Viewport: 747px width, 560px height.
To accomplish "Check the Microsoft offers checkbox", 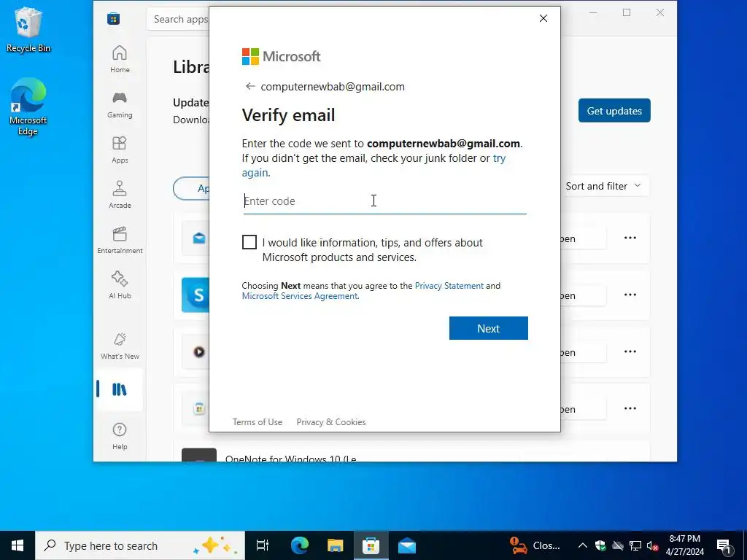I will tap(249, 242).
